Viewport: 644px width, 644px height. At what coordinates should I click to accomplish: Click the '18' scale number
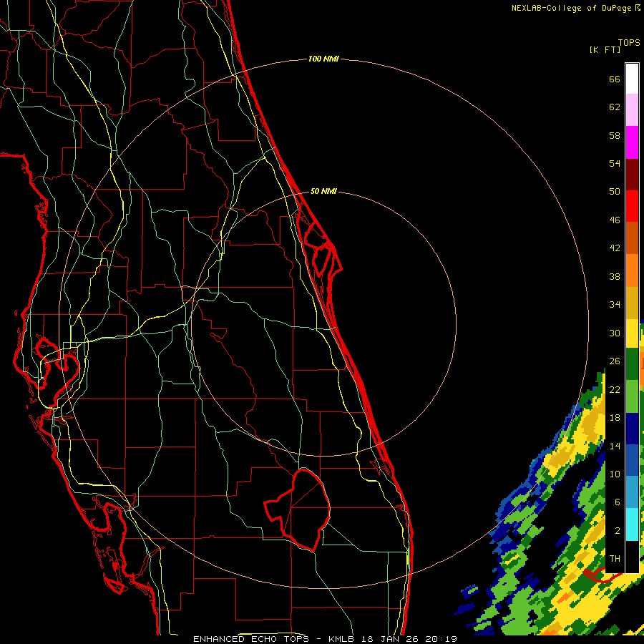click(x=615, y=418)
